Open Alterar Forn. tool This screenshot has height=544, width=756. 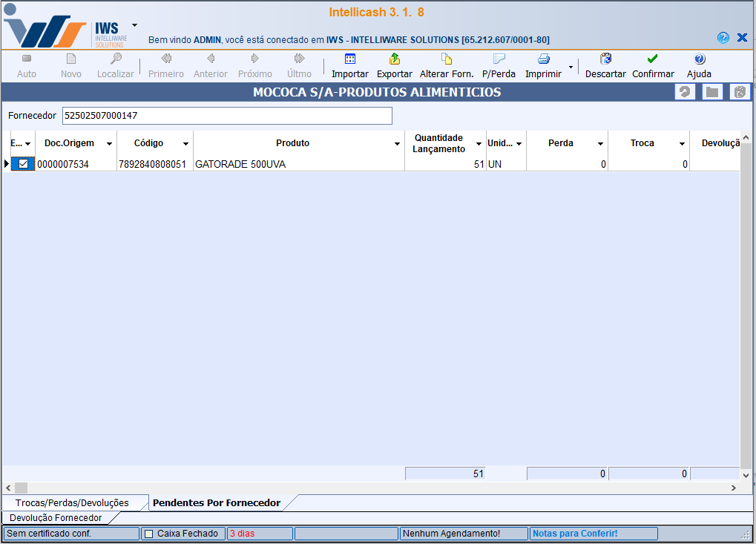pyautogui.click(x=446, y=59)
